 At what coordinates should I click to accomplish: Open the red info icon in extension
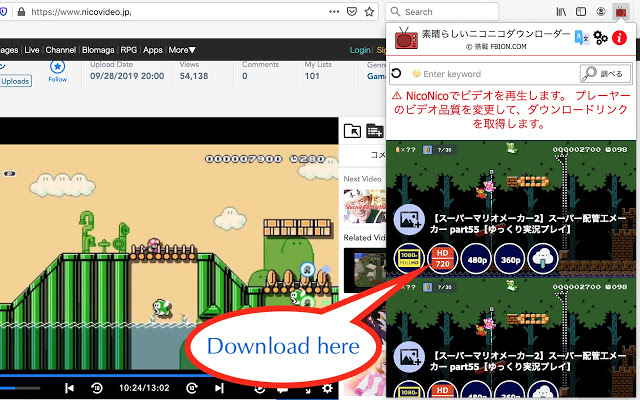[x=619, y=38]
